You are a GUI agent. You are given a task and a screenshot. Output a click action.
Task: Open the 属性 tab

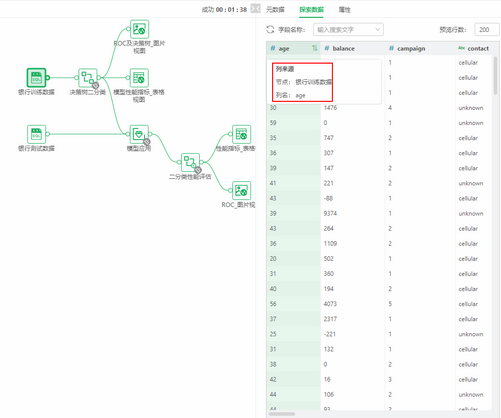[344, 10]
